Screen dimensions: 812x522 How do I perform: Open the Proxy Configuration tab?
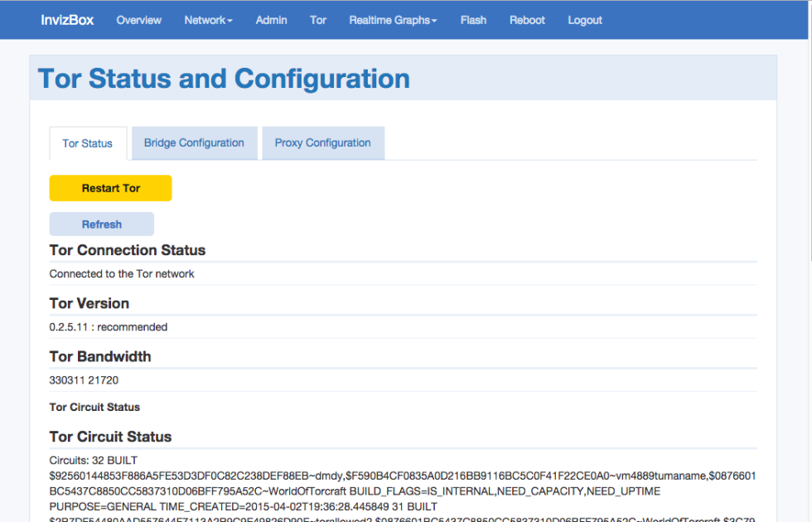coord(322,143)
